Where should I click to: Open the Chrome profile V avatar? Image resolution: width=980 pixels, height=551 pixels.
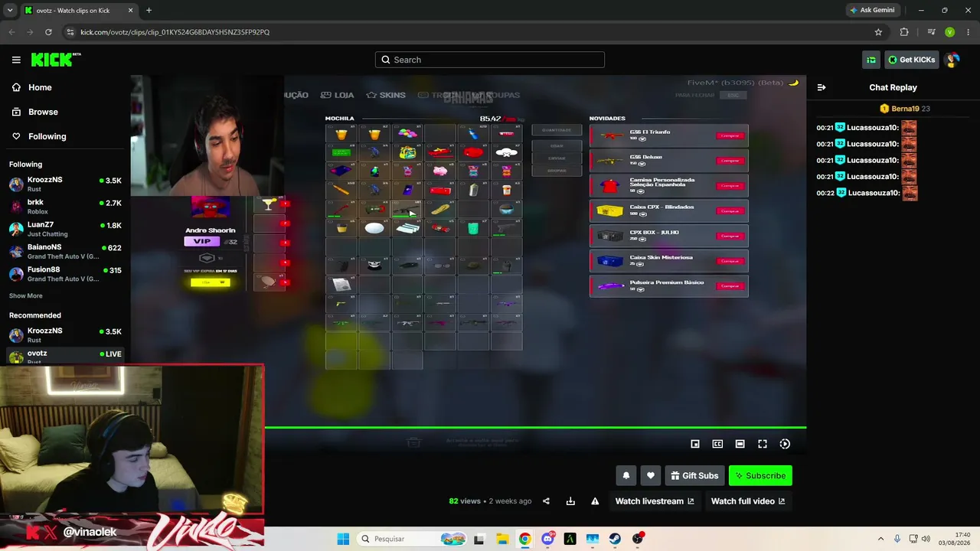(x=949, y=32)
